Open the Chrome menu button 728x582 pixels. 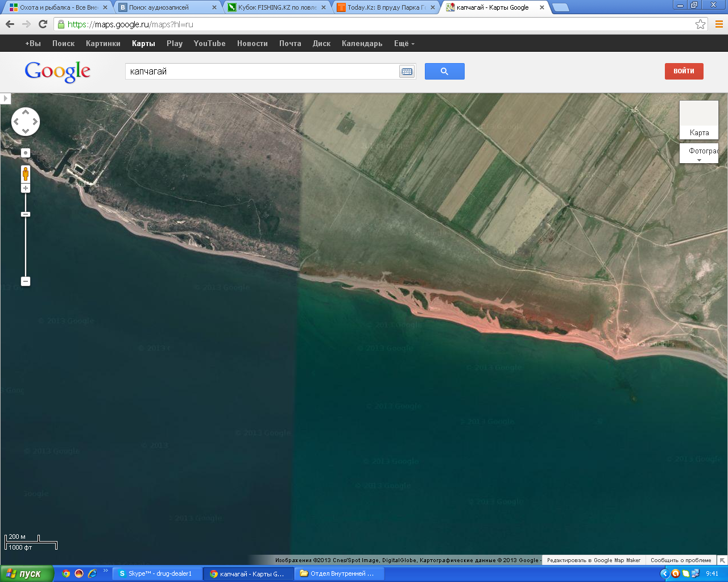tap(719, 24)
